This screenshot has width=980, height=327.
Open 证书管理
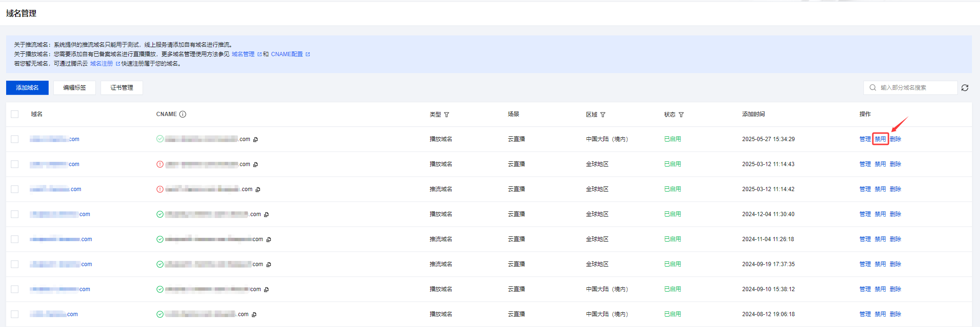point(122,88)
